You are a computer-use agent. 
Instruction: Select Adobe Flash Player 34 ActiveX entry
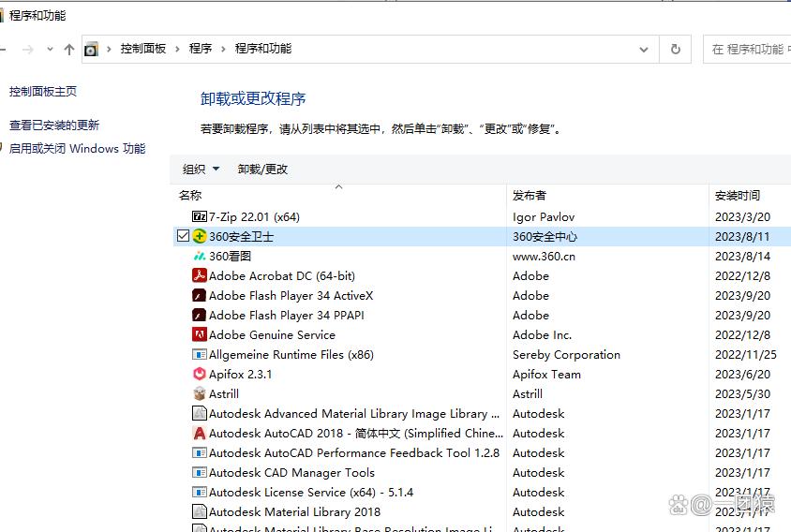pos(291,295)
